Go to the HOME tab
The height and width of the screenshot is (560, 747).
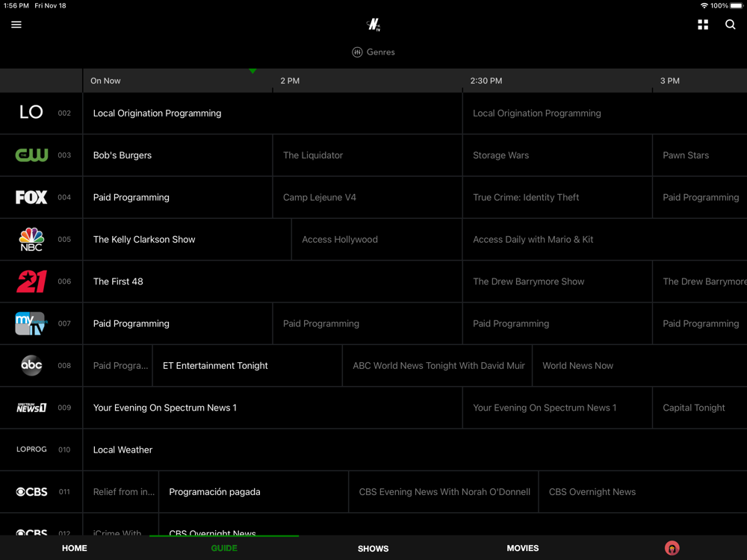(x=75, y=548)
